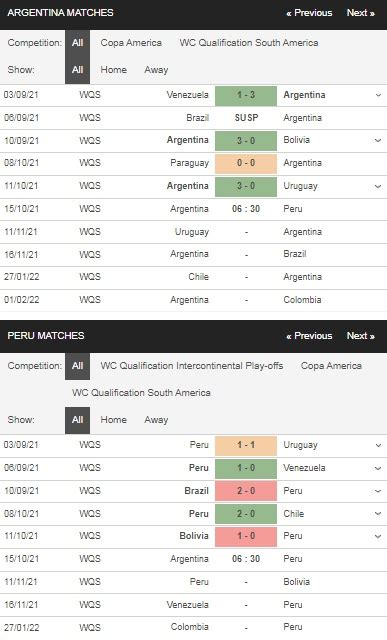Go to Next Peru matches
This screenshot has width=387, height=640.
click(360, 336)
